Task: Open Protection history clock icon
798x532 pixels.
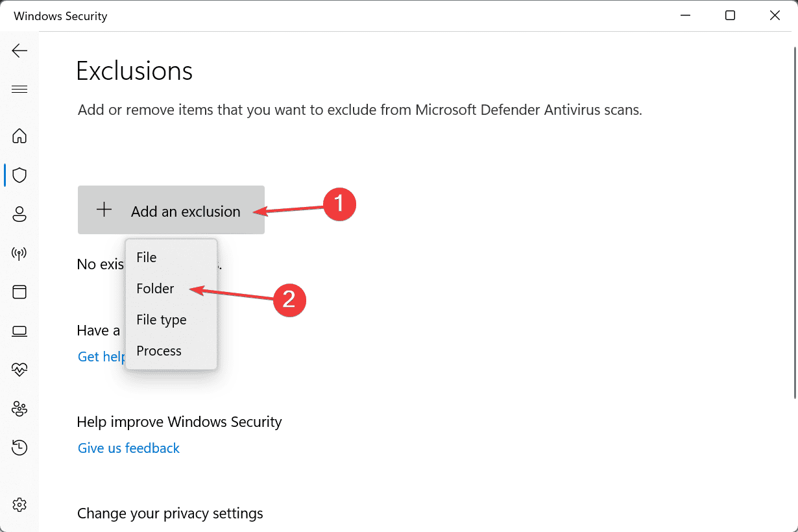Action: pos(19,448)
